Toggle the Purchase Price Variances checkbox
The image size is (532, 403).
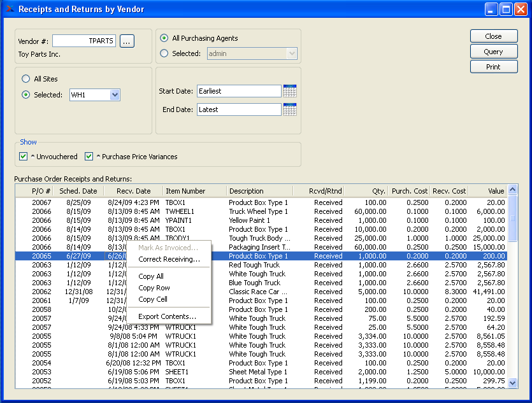(89, 157)
